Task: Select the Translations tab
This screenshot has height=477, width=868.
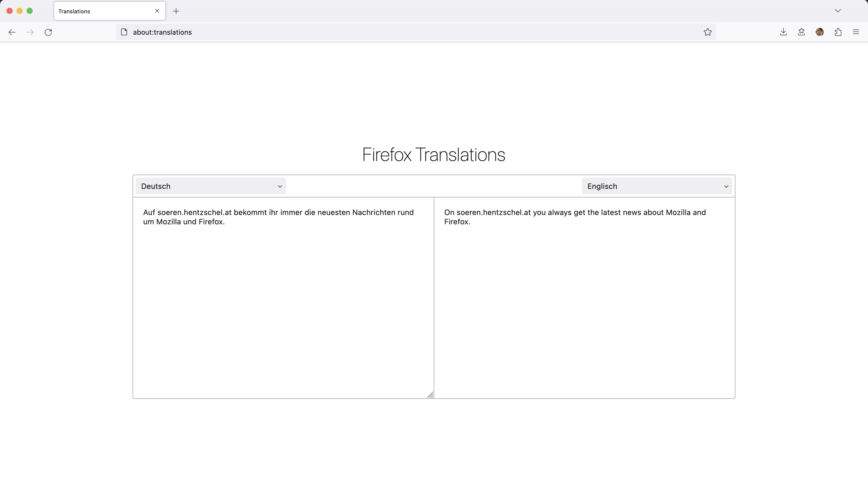Action: pos(101,11)
